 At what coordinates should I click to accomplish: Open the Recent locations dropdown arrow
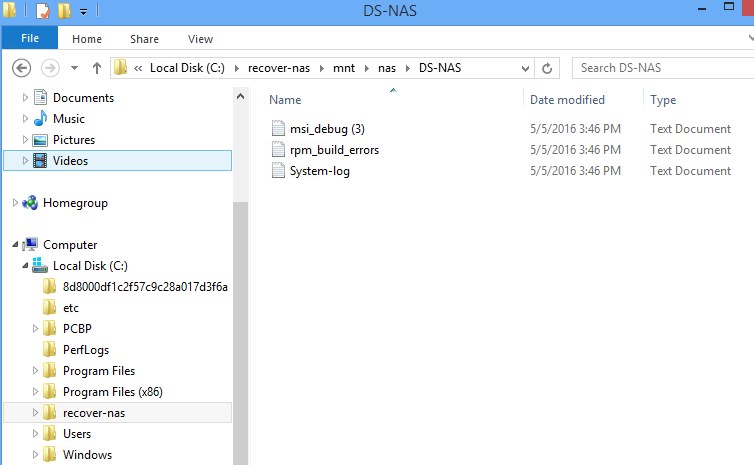(x=75, y=68)
